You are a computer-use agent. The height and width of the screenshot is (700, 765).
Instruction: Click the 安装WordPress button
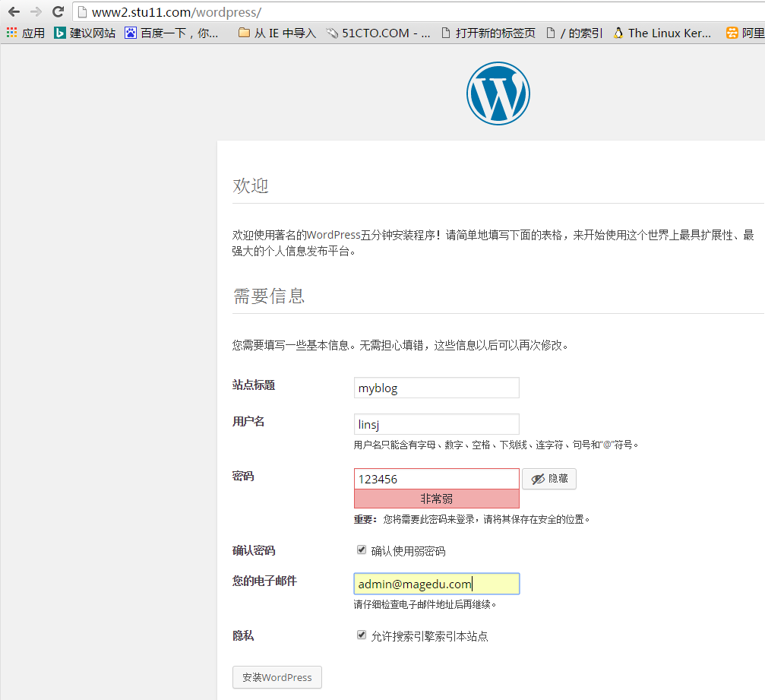point(277,677)
